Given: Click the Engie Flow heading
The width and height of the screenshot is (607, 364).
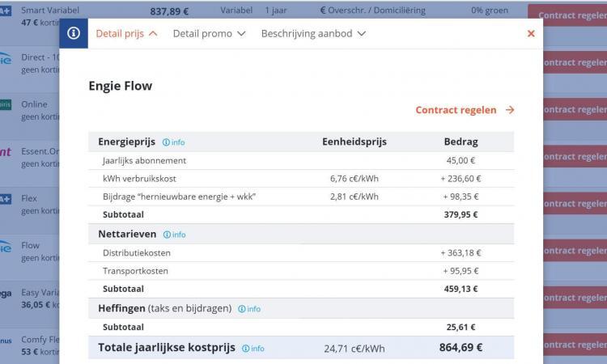Looking at the screenshot, I should [x=121, y=86].
